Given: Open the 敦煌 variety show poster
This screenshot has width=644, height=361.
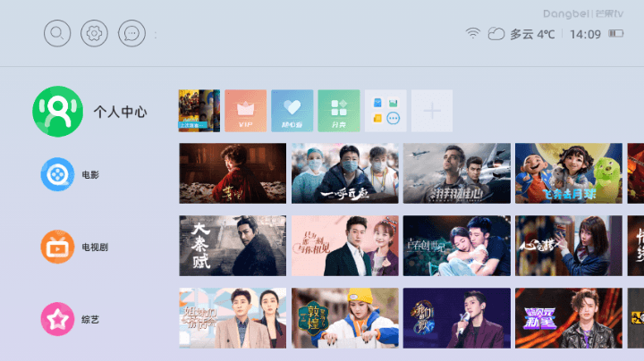Looking at the screenshot, I should click(345, 318).
